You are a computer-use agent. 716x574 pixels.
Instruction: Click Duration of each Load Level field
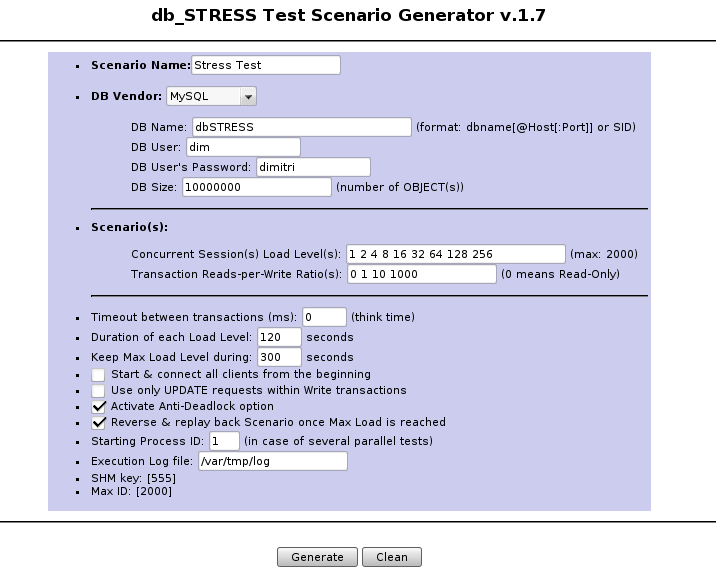coord(279,337)
